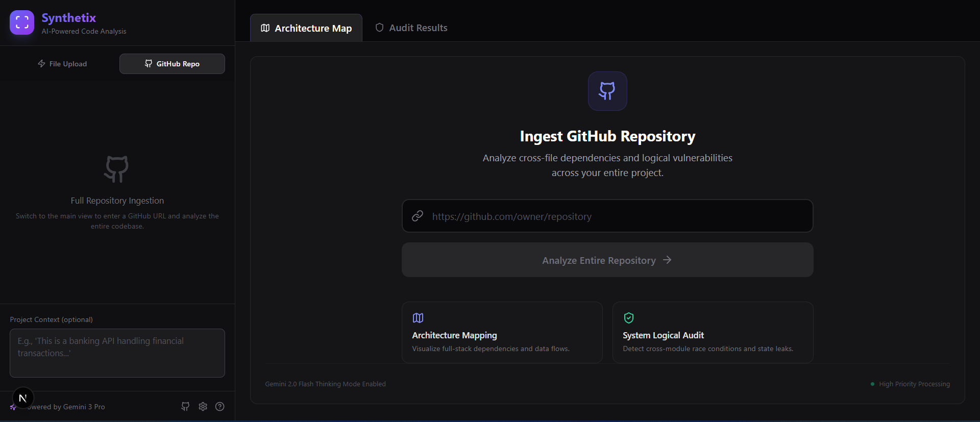Click the 'Synthetix' app title

[x=69, y=18]
